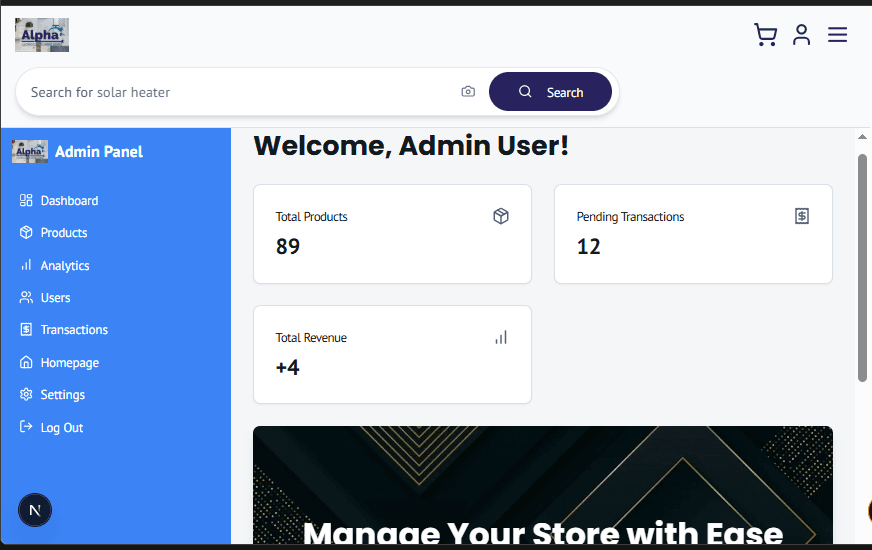Click the Transactions receipt icon in sidebar
This screenshot has height=550, width=872.
26,329
